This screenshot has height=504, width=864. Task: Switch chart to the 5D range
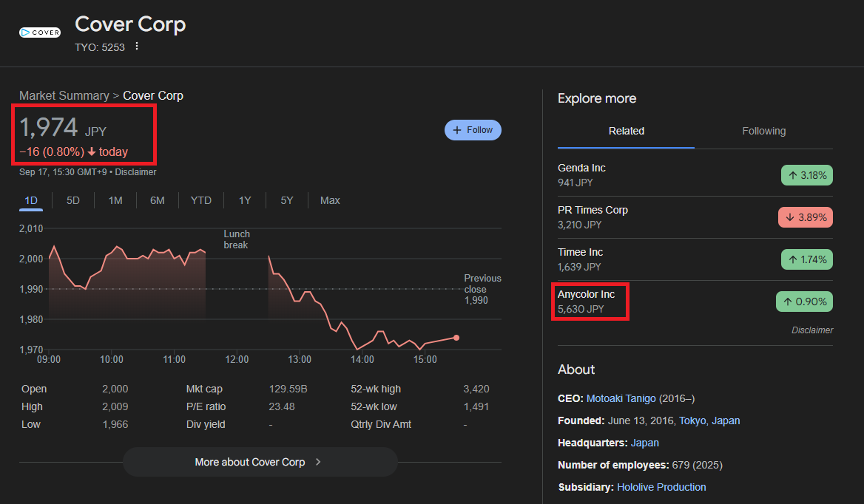tap(73, 200)
